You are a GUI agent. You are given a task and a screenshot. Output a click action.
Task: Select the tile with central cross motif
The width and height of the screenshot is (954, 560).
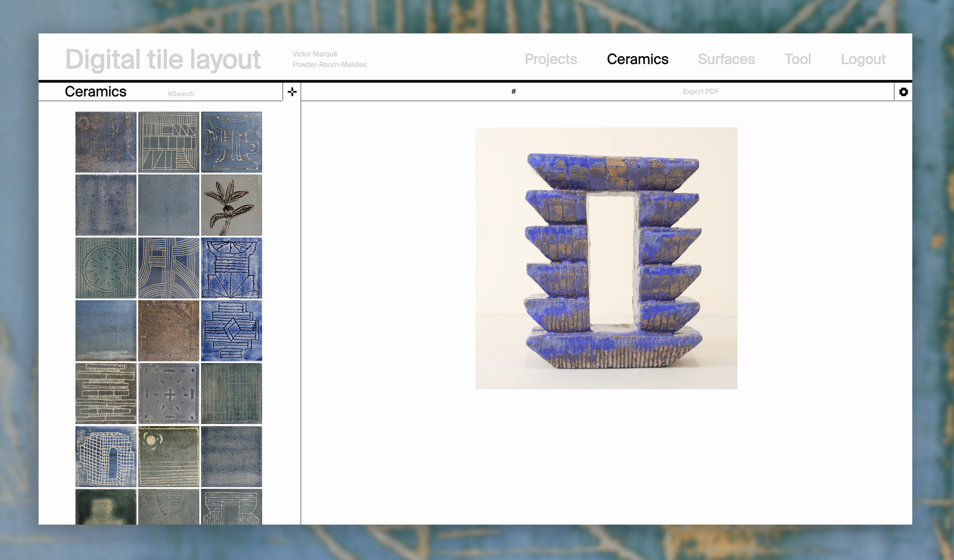coord(169,394)
